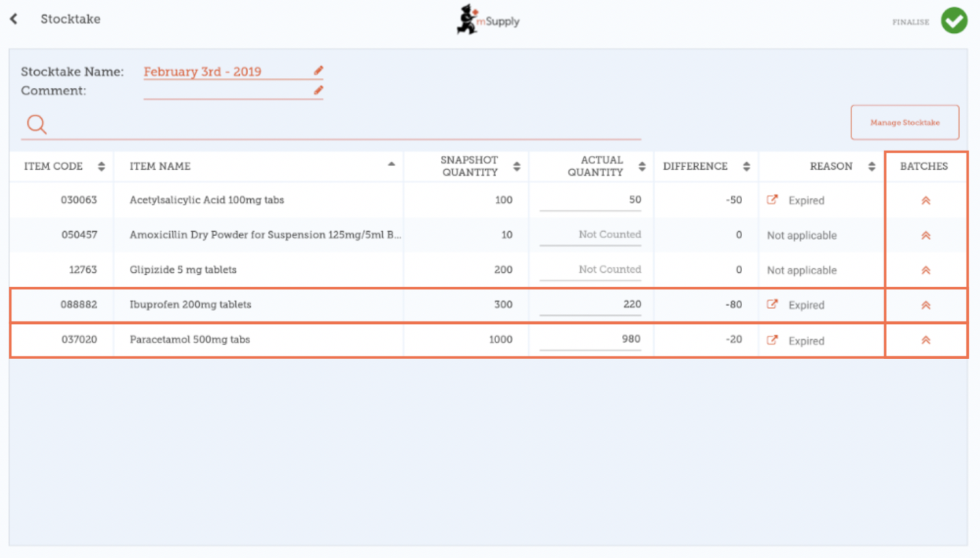Click the Manage Stocktake button
This screenshot has width=980, height=558.
(904, 122)
